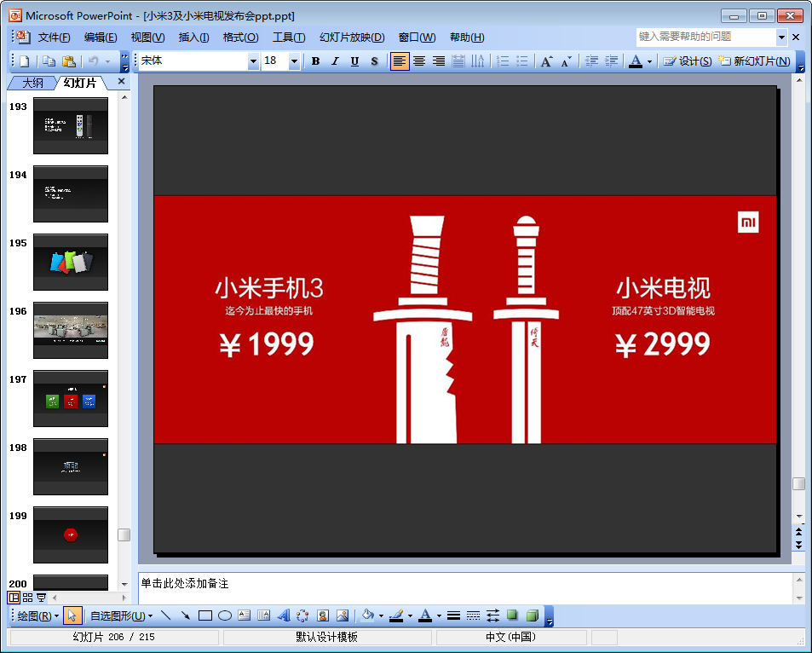The width and height of the screenshot is (812, 653).
Task: Insert WordArt from the drawing toolbar
Action: point(283,615)
